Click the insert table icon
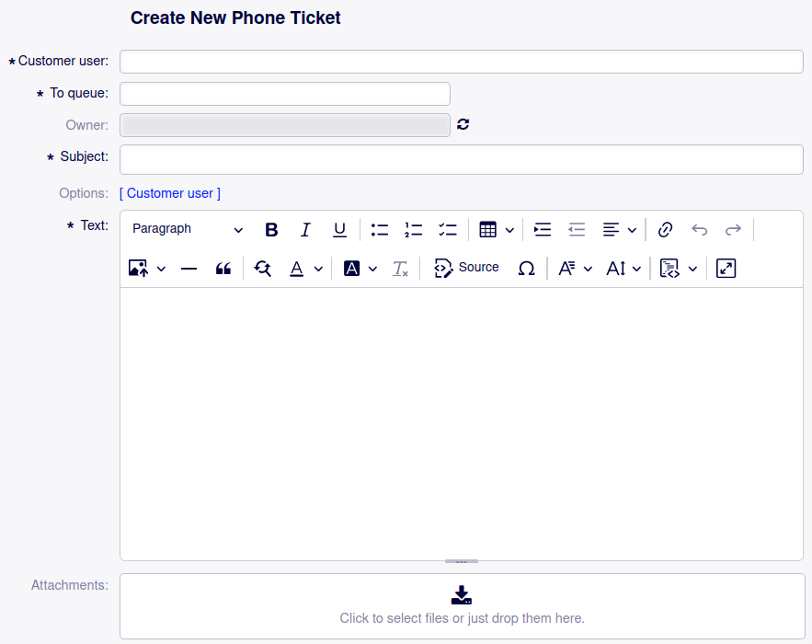The image size is (812, 644). click(487, 229)
